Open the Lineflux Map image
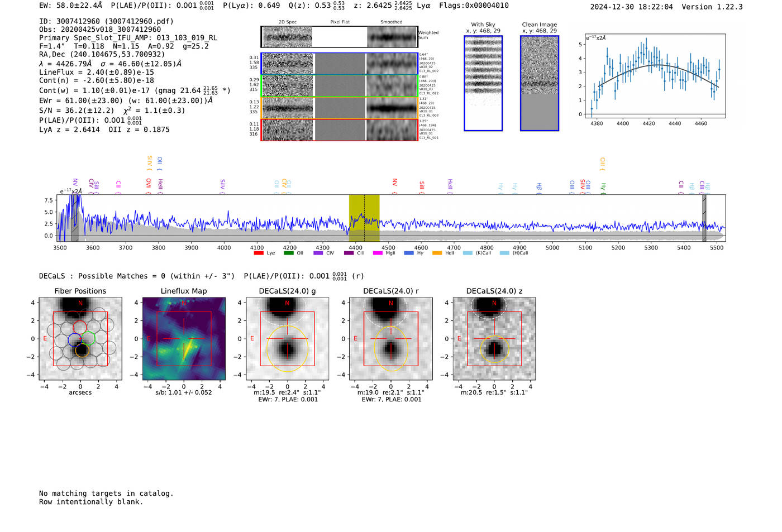 [184, 338]
